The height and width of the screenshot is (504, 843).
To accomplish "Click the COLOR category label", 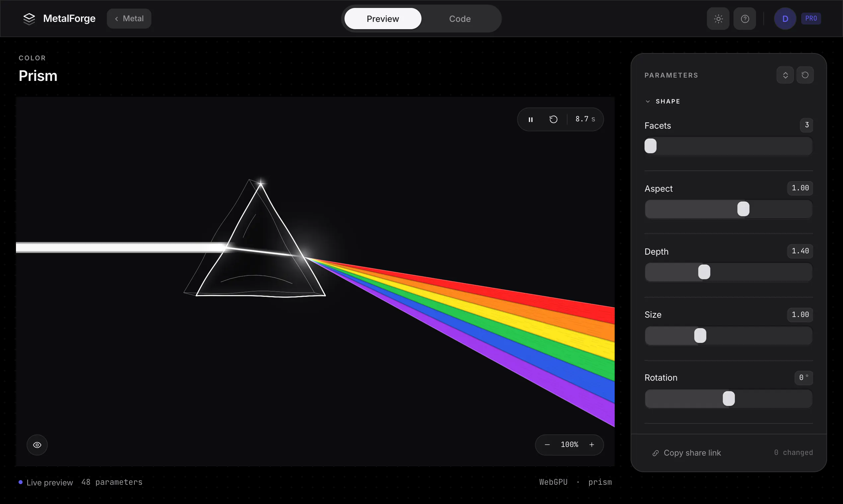I will 32,58.
